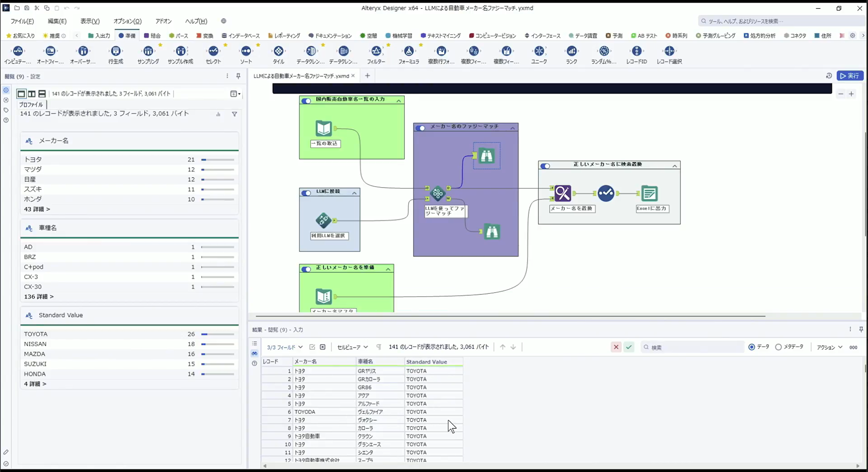Select the upper Browse binoculars tool on canvas
This screenshot has width=868, height=472.
(x=487, y=156)
